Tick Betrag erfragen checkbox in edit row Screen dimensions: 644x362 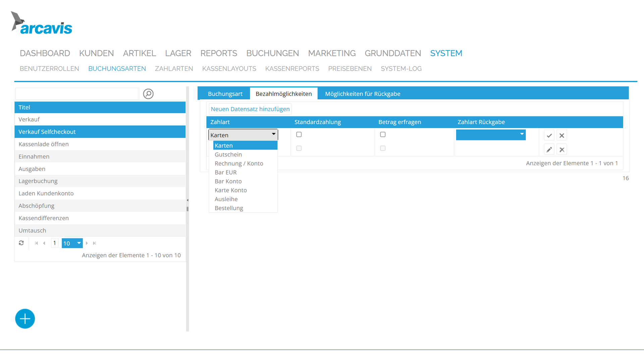click(383, 134)
